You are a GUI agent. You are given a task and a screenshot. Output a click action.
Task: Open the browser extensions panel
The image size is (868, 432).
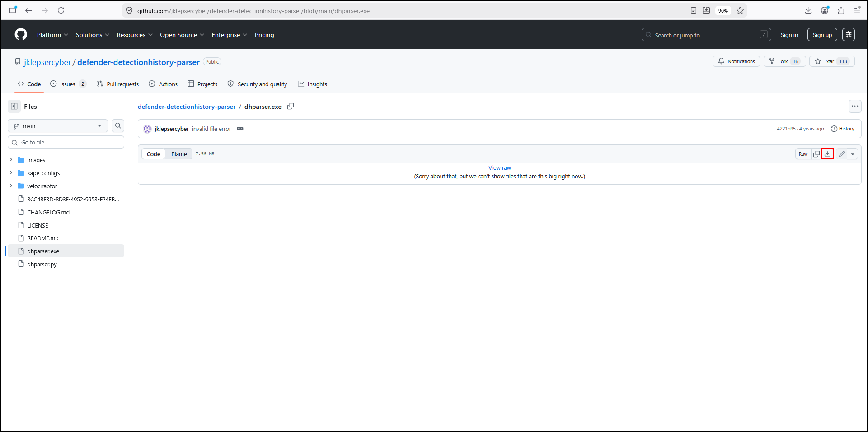pos(841,10)
